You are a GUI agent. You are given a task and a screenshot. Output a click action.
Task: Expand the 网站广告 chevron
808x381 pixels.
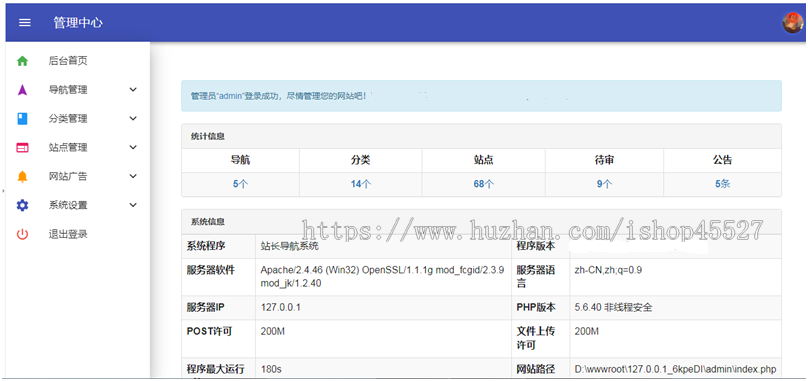tap(133, 176)
